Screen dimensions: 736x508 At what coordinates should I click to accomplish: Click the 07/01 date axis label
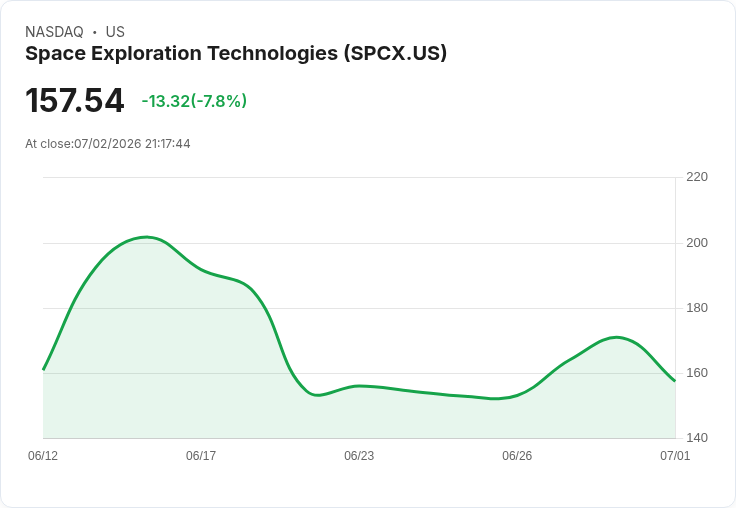(675, 455)
